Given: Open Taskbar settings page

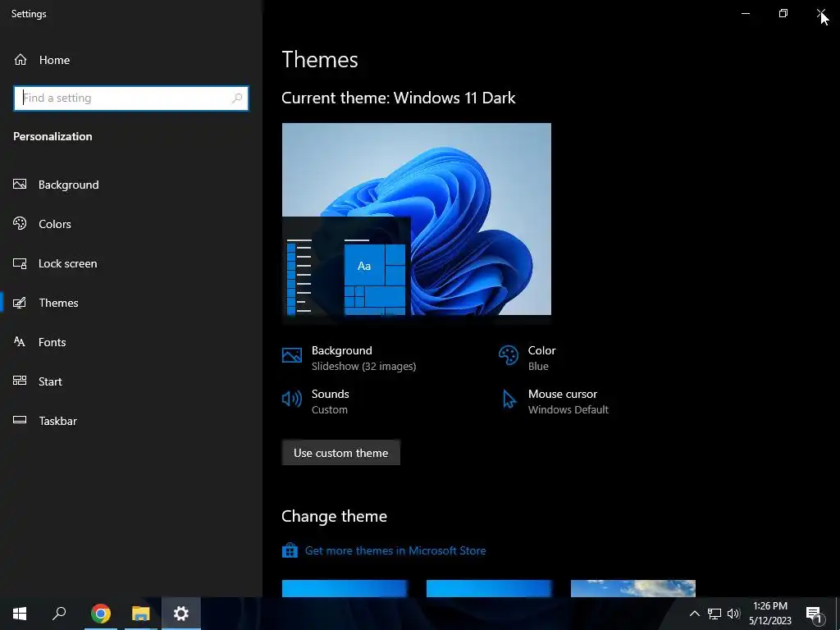Looking at the screenshot, I should click(57, 421).
